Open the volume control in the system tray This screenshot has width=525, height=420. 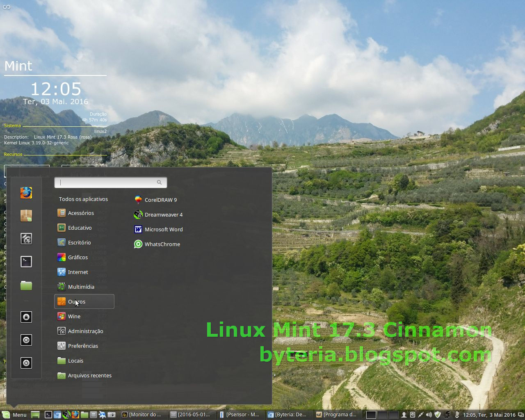pyautogui.click(x=428, y=414)
